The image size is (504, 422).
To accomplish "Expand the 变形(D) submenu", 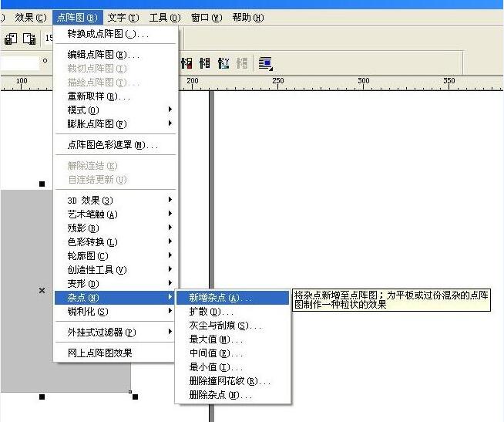I will [x=116, y=284].
